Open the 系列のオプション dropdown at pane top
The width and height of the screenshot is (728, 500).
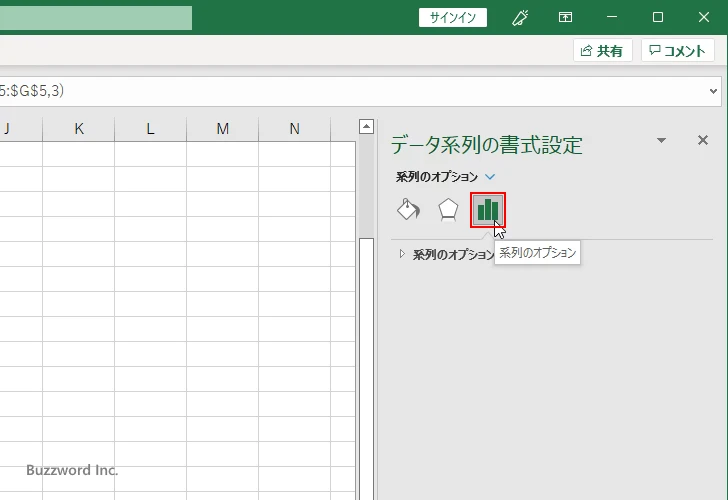tap(489, 177)
